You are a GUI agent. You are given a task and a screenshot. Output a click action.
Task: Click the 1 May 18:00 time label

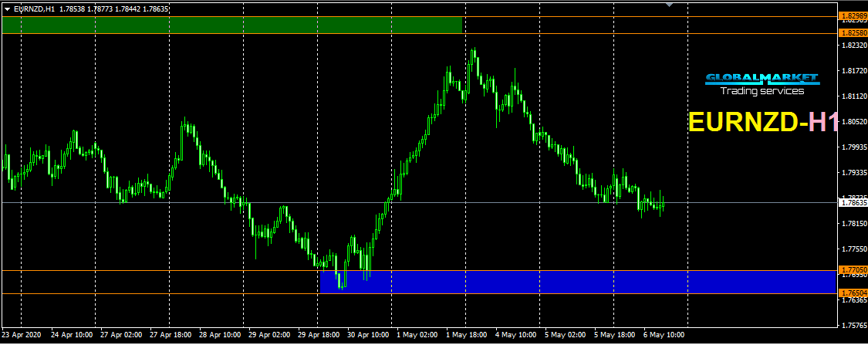468,335
